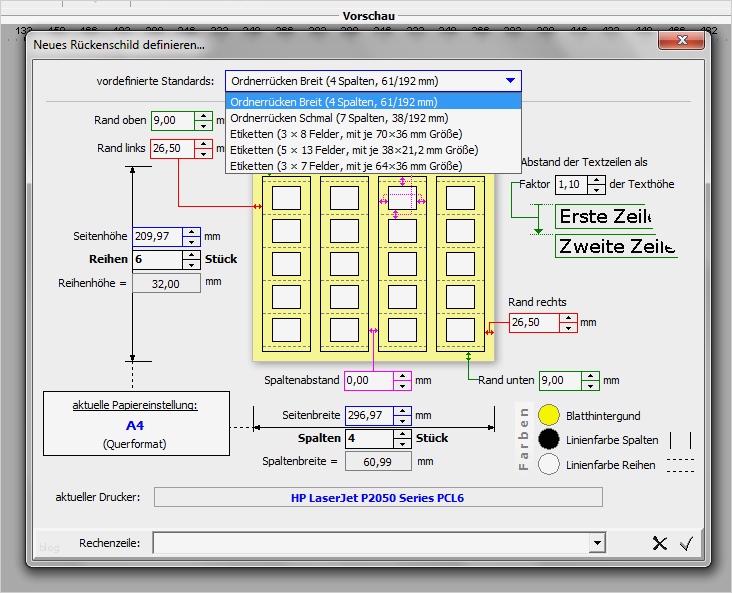Decrease Spalten count with down arrow
The height and width of the screenshot is (593, 732).
pos(405,443)
